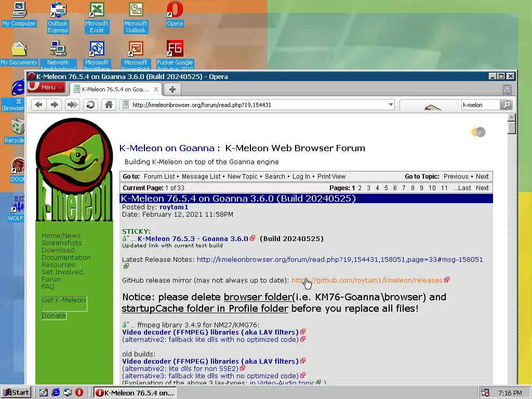Image resolution: width=532 pixels, height=399 pixels.
Task: Go forward with Opera forward arrow
Action: (x=54, y=105)
